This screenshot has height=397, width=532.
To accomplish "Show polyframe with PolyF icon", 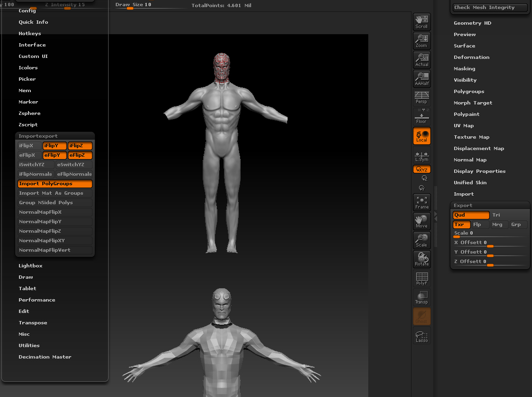I will pos(421,279).
